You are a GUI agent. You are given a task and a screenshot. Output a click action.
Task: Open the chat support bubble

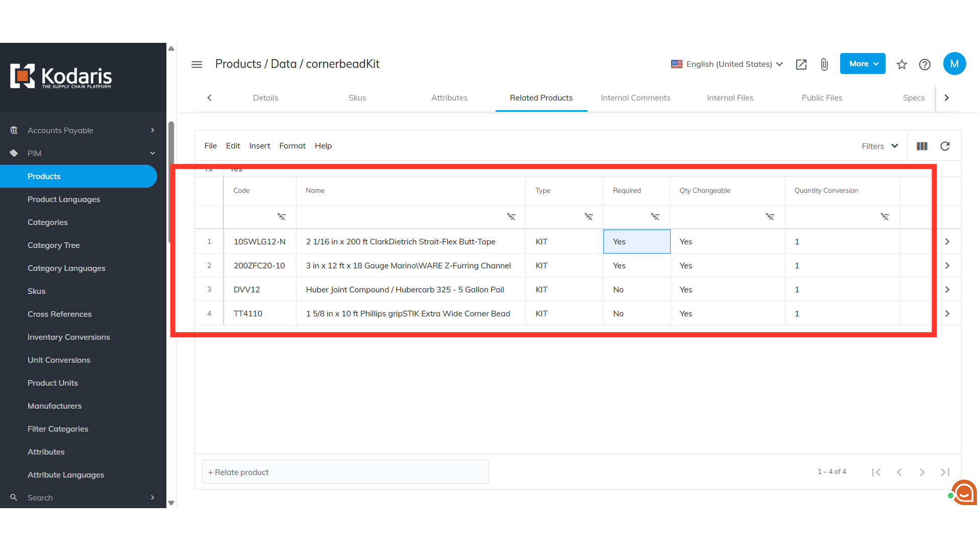(x=964, y=493)
